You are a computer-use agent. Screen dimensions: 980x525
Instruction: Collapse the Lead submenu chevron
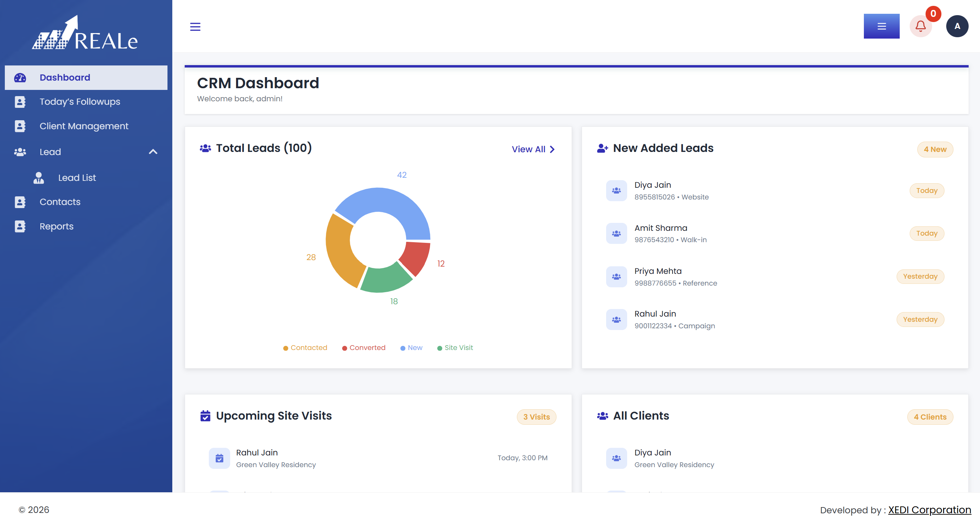point(153,152)
